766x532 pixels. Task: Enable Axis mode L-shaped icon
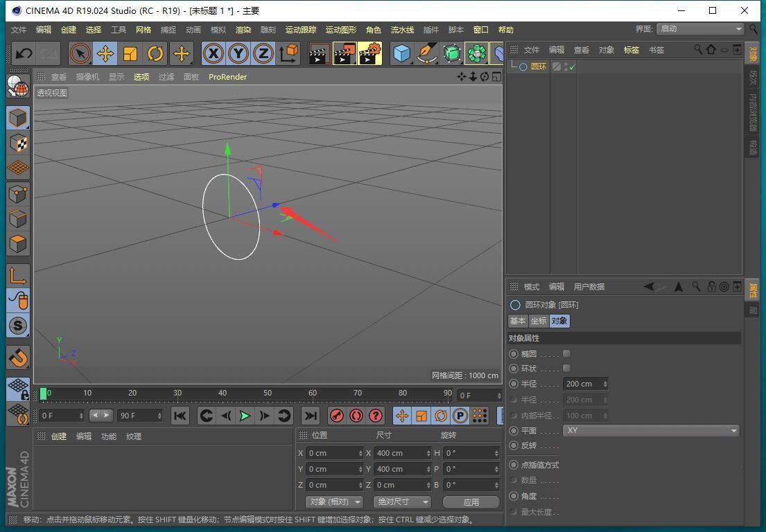pyautogui.click(x=18, y=276)
